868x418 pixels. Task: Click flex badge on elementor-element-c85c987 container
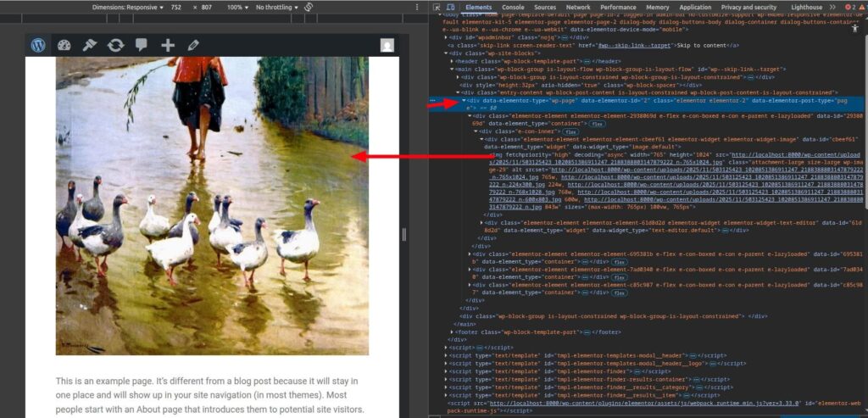(x=618, y=293)
